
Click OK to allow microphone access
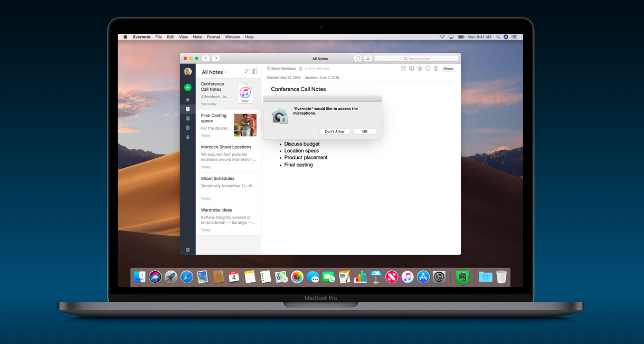point(365,131)
